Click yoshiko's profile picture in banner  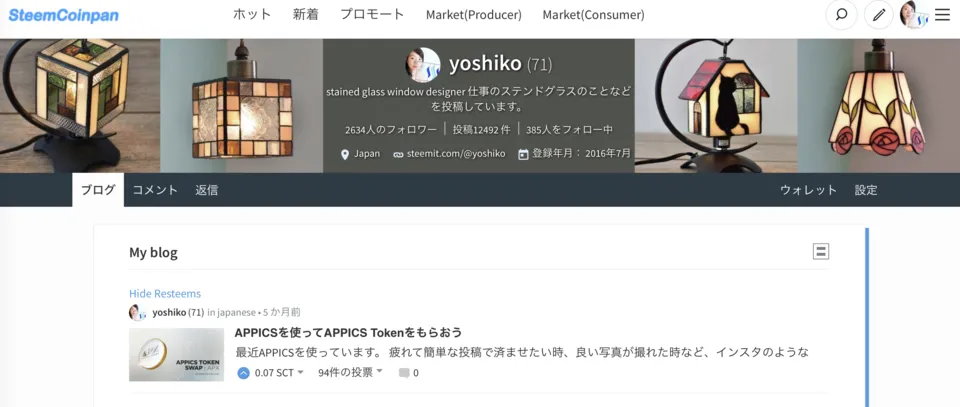click(422, 64)
